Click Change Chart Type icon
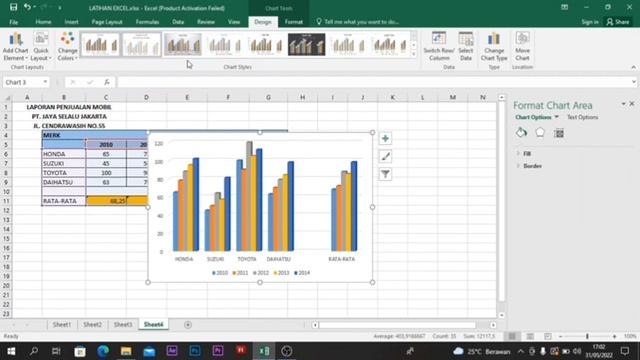Screen dimensions: 640x360 494,47
